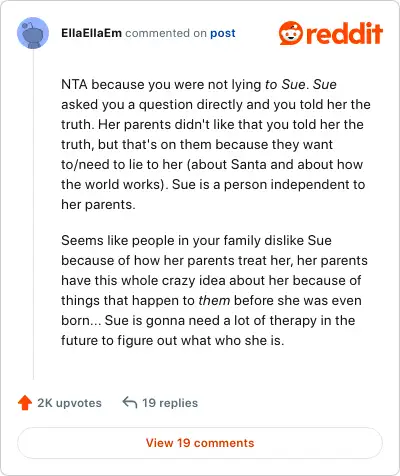Open the Reddit logo link

click(x=331, y=33)
